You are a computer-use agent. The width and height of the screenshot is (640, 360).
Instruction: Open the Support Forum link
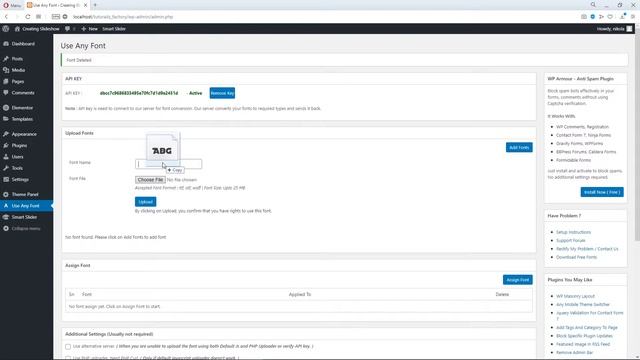point(571,240)
